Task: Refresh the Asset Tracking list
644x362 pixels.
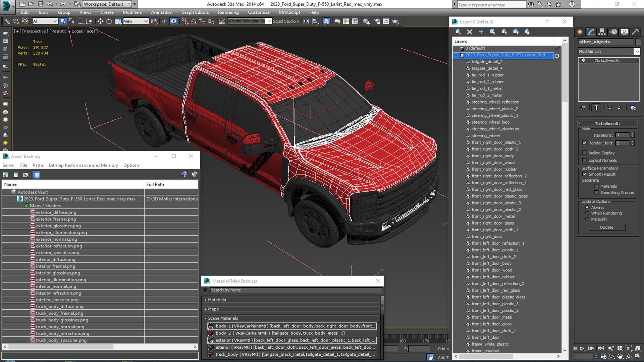Action: click(6, 175)
